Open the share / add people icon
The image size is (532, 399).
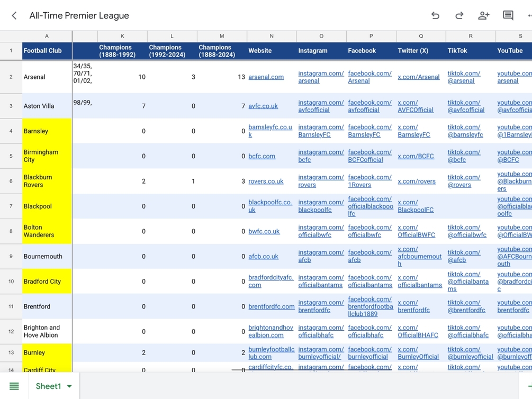(x=483, y=15)
